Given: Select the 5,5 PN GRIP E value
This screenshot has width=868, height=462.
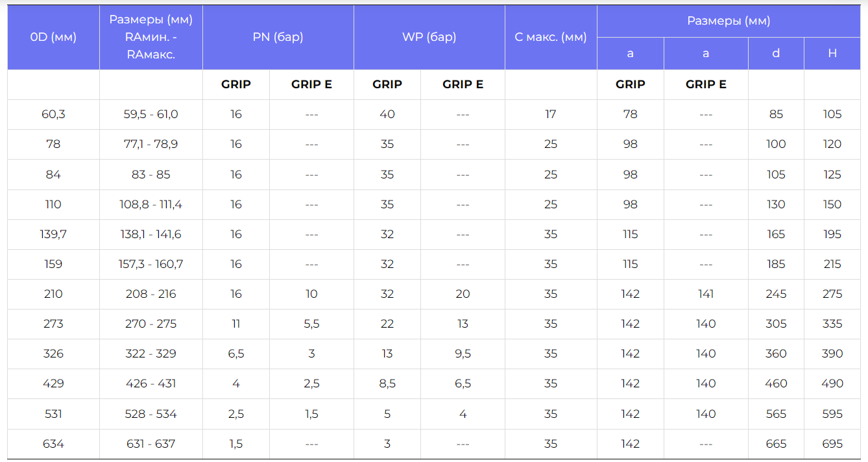Looking at the screenshot, I should (311, 324).
